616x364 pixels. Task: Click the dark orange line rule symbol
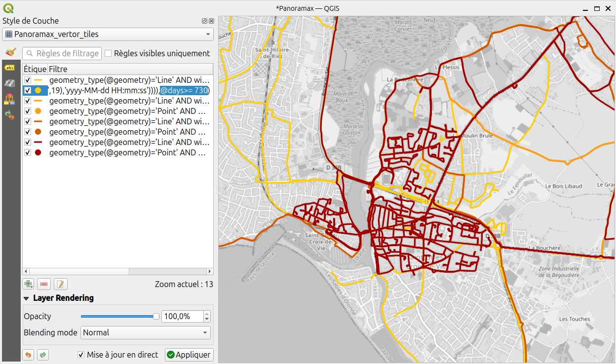(38, 121)
